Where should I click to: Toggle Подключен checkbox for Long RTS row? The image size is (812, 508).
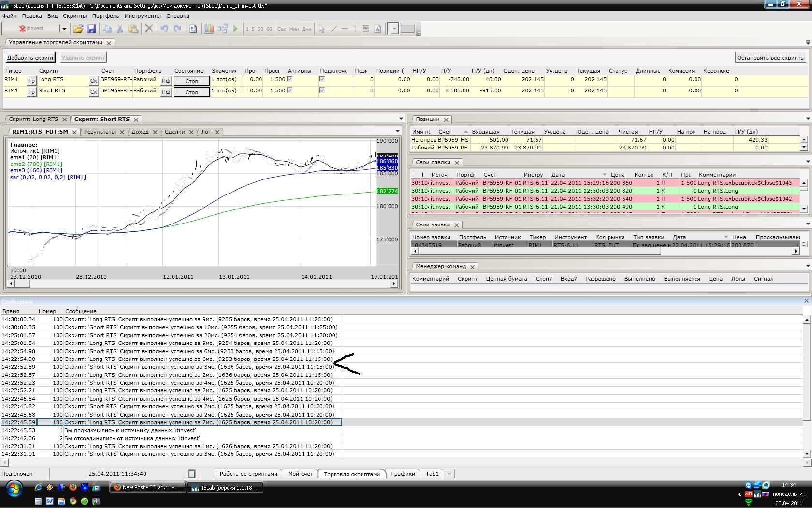coord(322,79)
